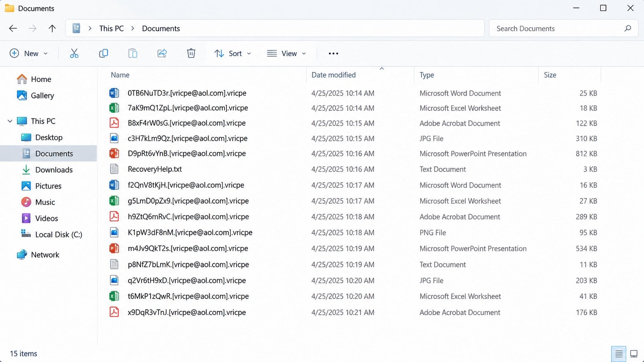
Task: Click the computer icon in address bar
Action: point(76,28)
